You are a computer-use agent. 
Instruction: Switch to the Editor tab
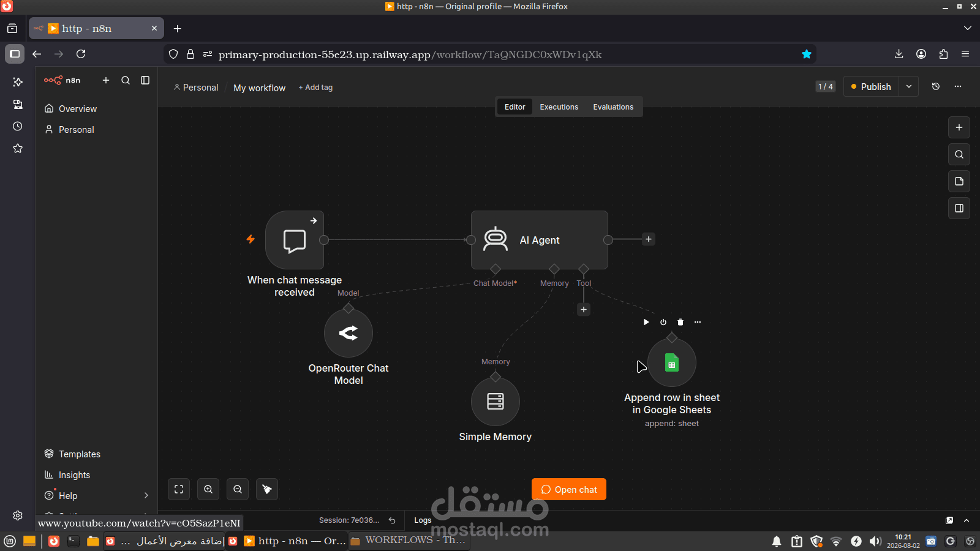coord(514,107)
